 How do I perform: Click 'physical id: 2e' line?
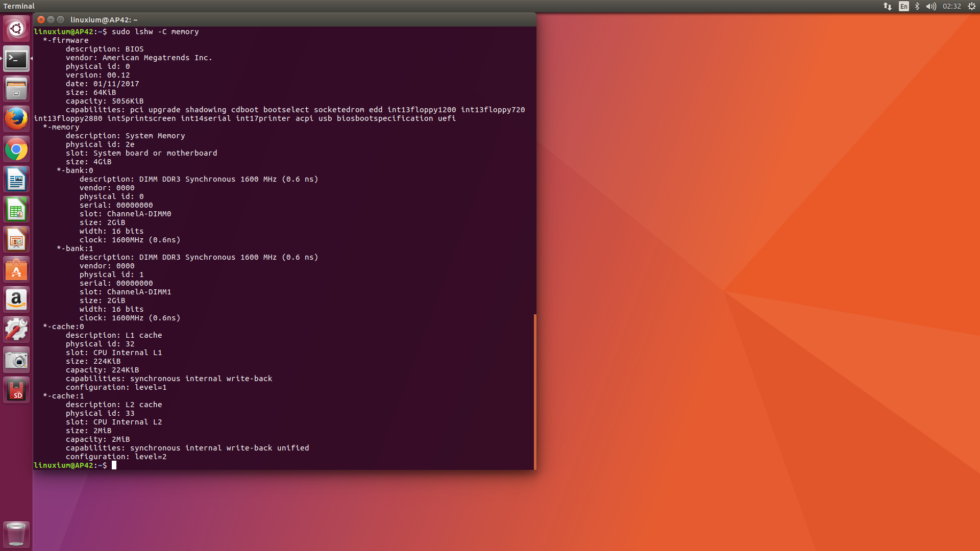tap(100, 144)
